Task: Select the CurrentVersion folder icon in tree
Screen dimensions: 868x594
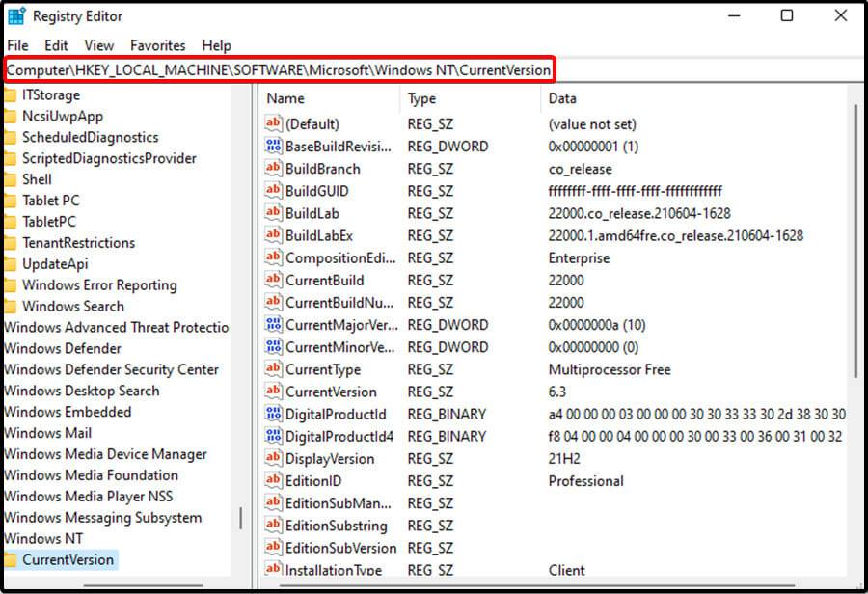Action: 10,560
